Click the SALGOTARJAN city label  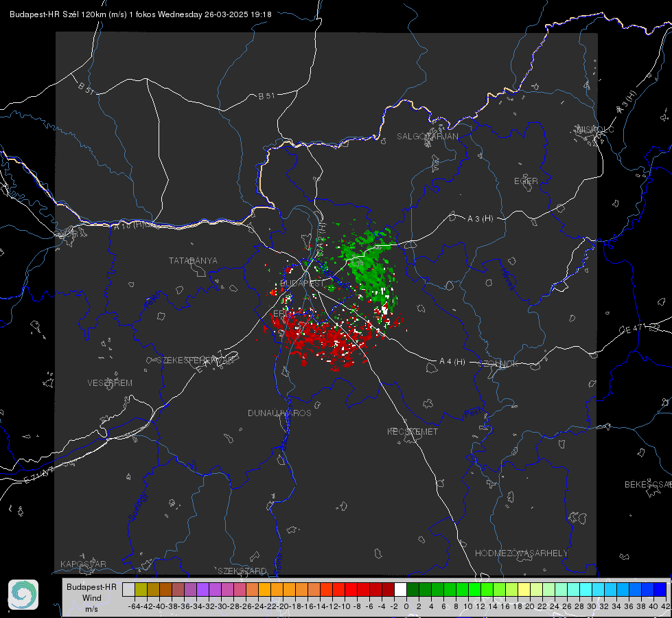click(427, 137)
